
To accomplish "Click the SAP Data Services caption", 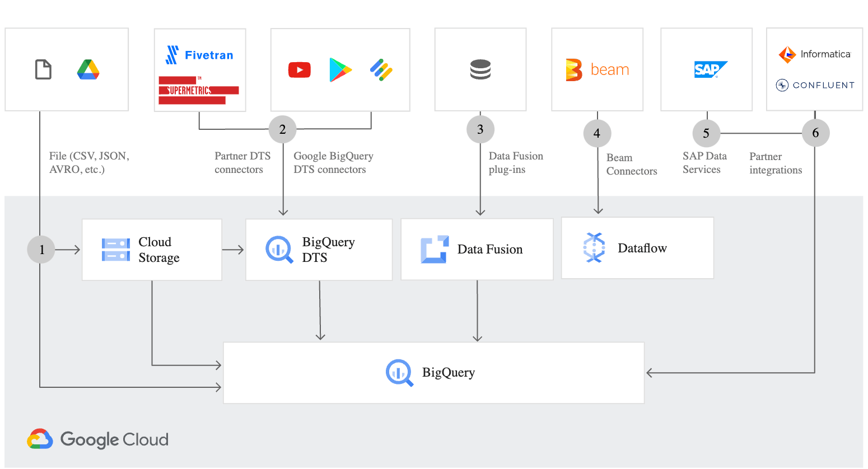I will (x=704, y=162).
